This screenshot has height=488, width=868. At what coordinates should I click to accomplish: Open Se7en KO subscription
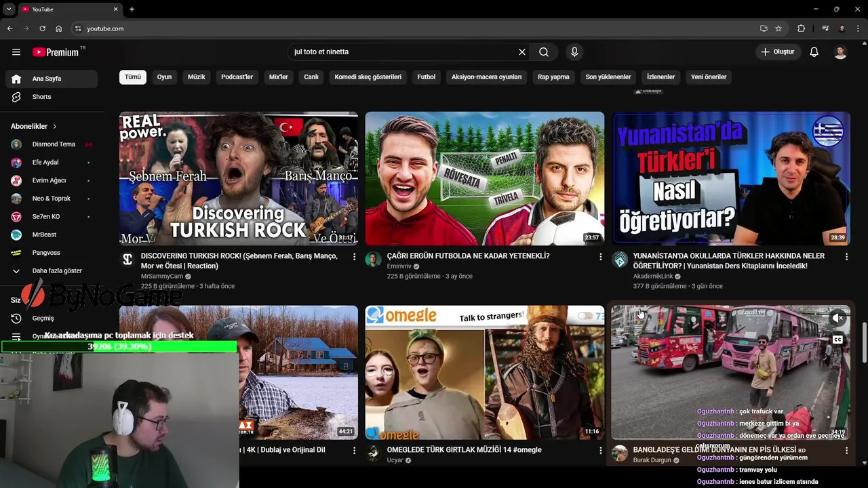[52, 216]
